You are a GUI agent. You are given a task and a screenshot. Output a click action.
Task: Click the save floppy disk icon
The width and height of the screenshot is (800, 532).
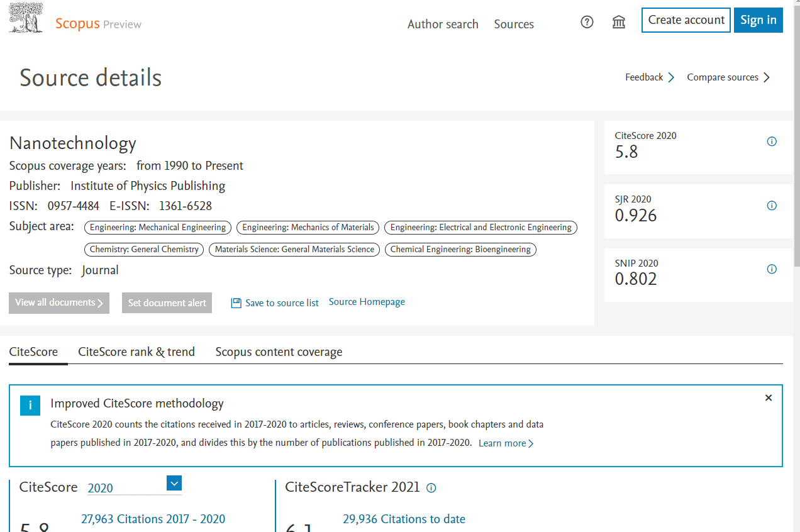pos(236,303)
